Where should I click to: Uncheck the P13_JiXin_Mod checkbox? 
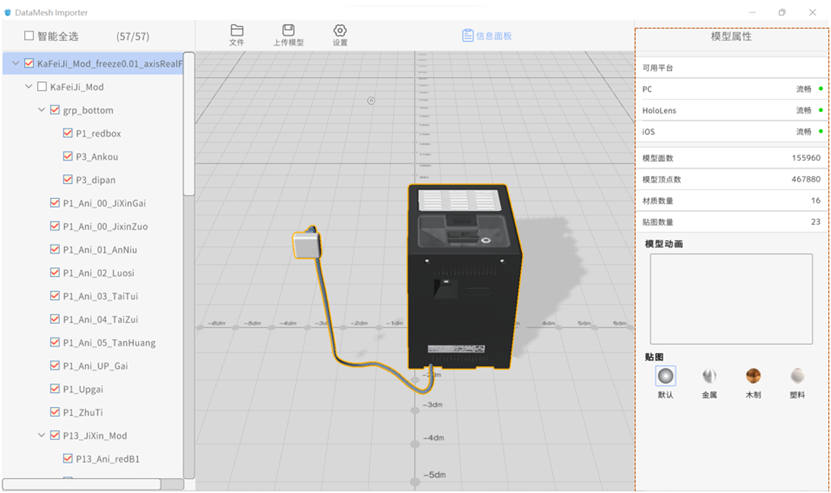tap(55, 435)
